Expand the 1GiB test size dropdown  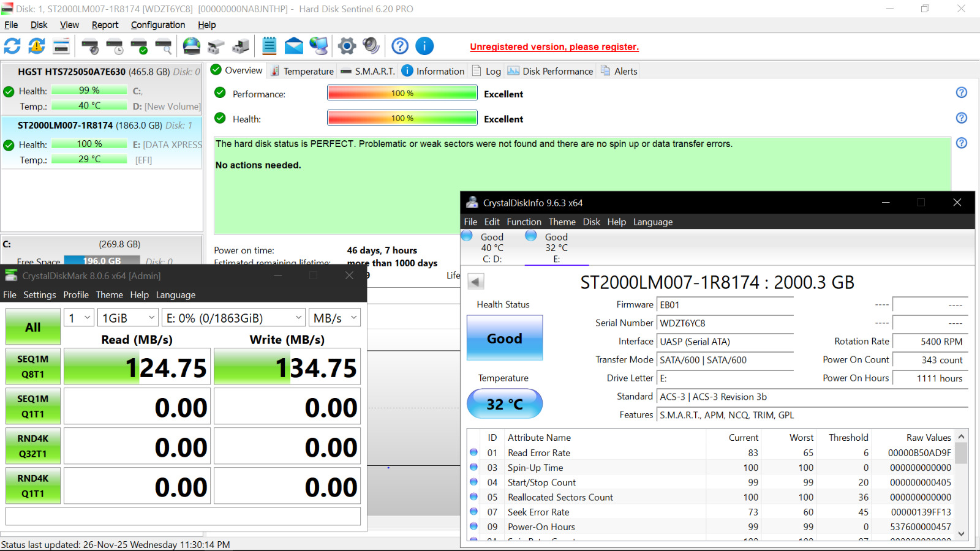129,318
